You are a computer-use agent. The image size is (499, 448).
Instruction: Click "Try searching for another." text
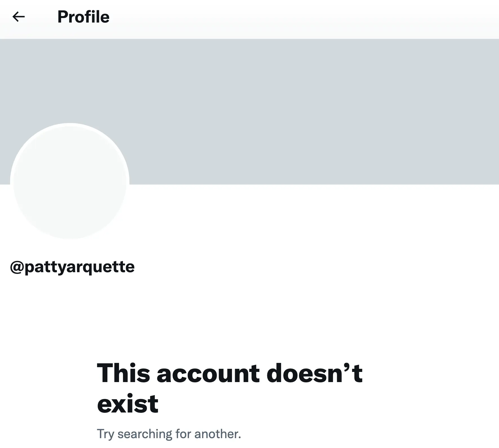pyautogui.click(x=169, y=434)
